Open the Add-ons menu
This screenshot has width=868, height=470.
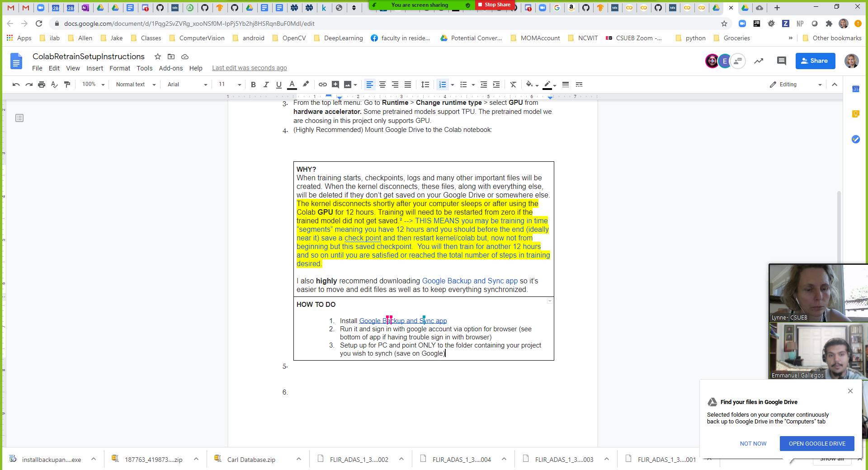click(x=170, y=68)
